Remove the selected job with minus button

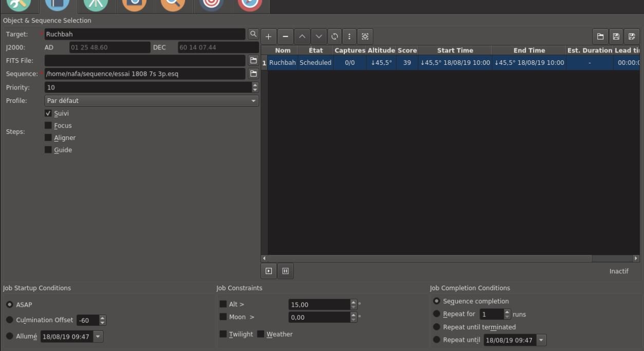pos(285,37)
